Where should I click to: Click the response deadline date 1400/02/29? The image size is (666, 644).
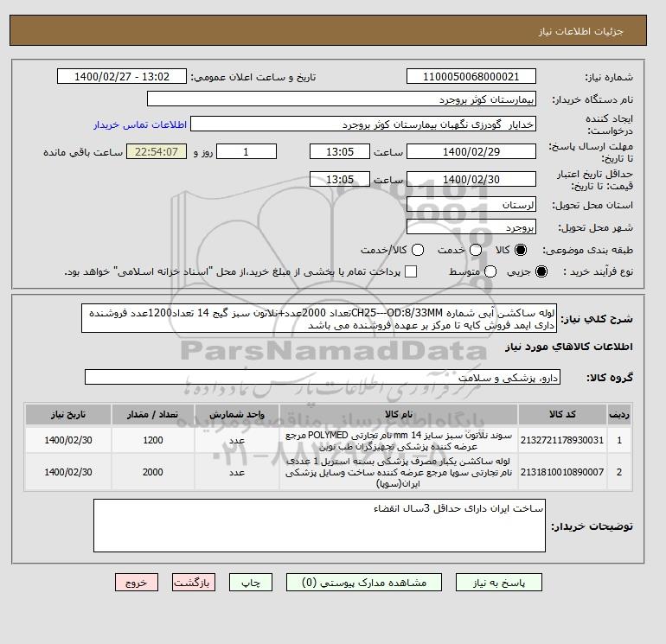click(471, 151)
